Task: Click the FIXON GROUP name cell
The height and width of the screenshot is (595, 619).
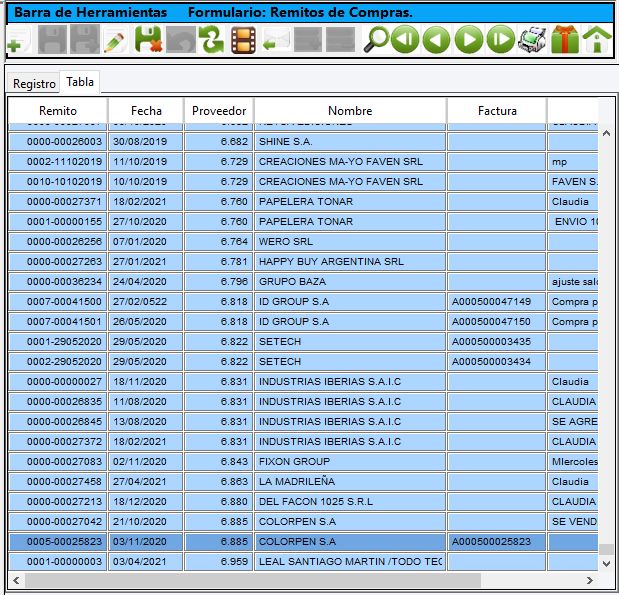Action: point(350,462)
